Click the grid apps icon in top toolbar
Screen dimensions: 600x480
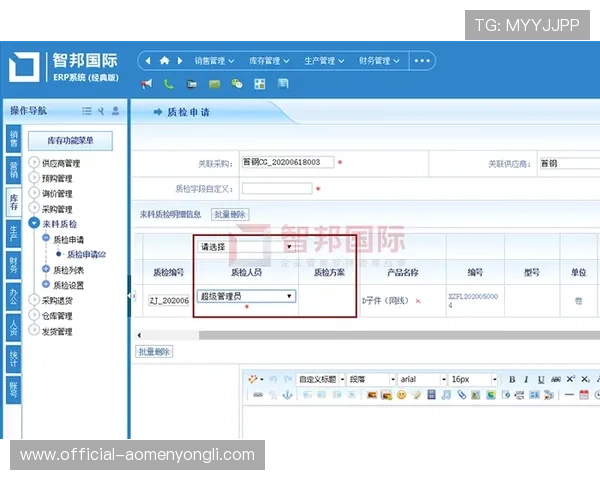click(260, 84)
